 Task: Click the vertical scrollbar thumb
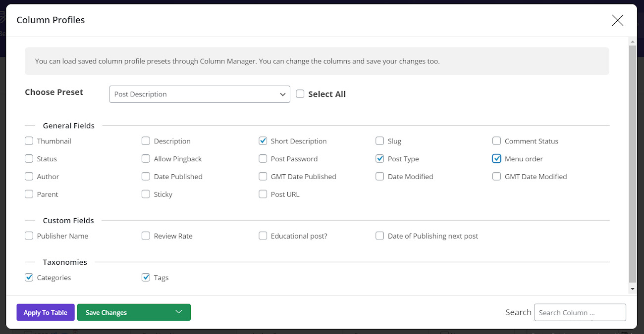633,163
